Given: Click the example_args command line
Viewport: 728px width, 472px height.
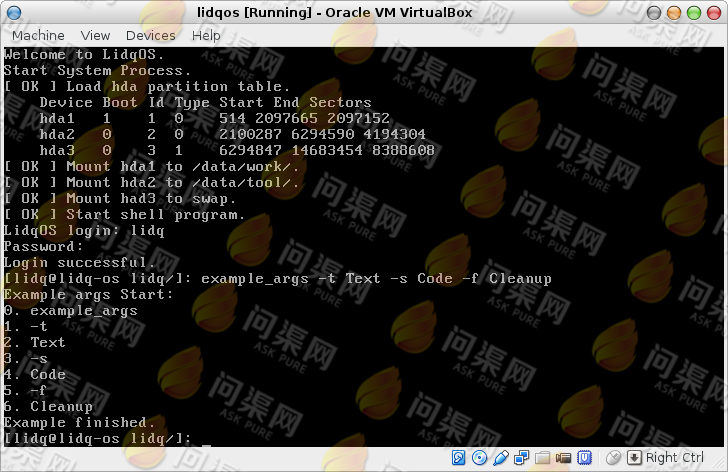Looking at the screenshot, I should [278, 279].
